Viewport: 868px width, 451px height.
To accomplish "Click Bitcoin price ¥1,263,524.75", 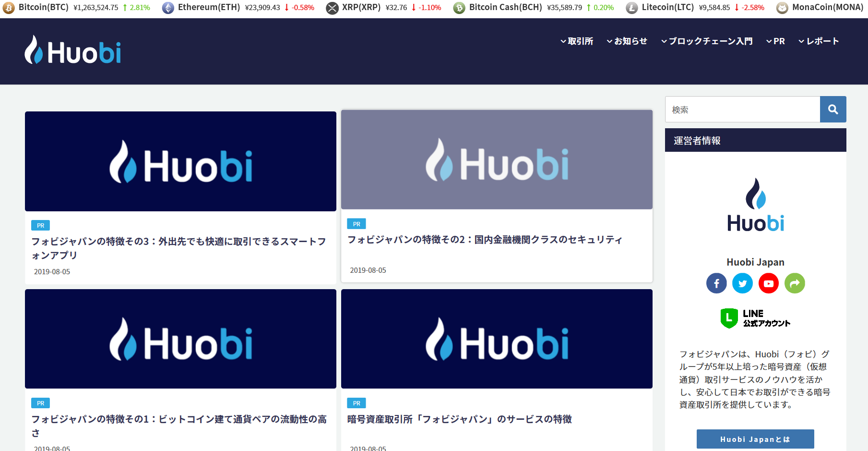I will [x=96, y=8].
